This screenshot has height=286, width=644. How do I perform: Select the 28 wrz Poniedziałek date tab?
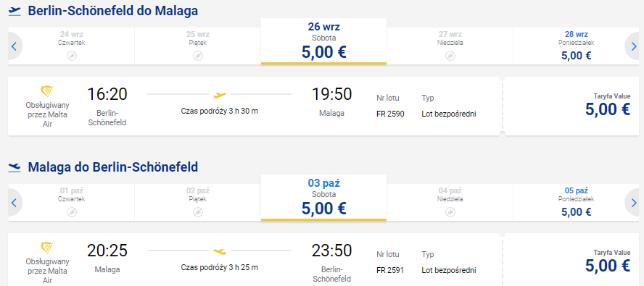576,46
